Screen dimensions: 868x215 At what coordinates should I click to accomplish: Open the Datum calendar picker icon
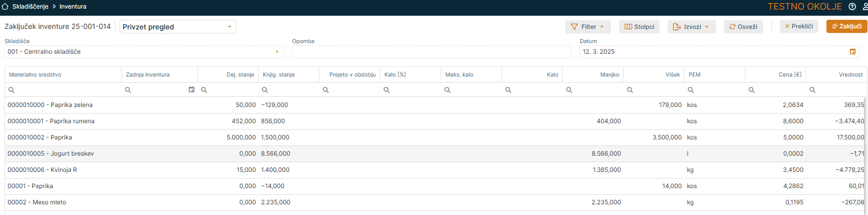(x=852, y=52)
